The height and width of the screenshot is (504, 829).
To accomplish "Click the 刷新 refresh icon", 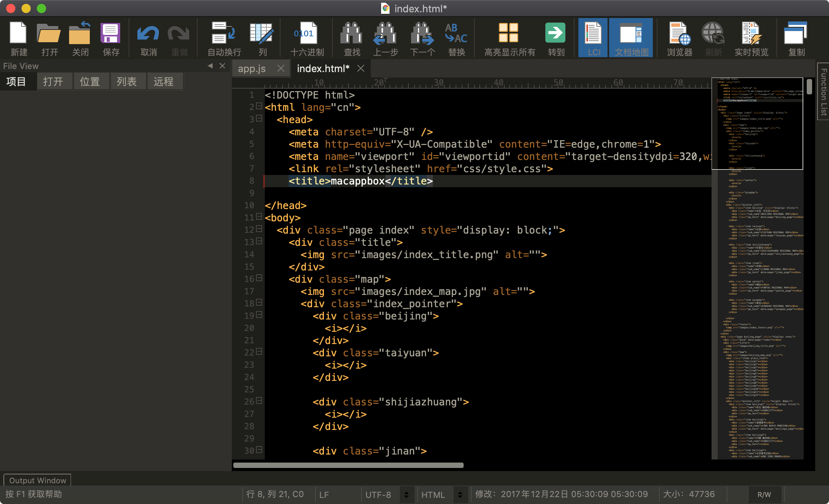I will pos(713,38).
